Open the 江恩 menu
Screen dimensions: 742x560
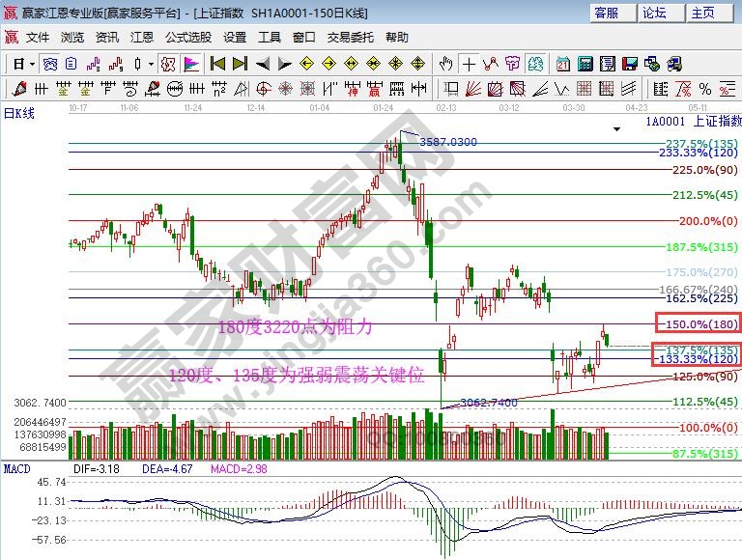pyautogui.click(x=142, y=38)
